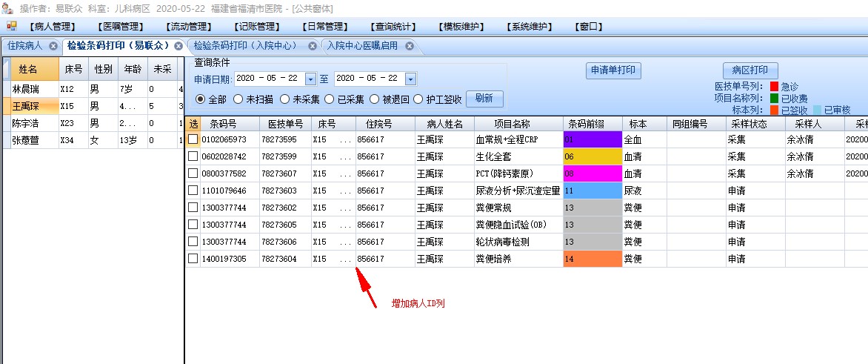Select the 被退回 radio button
Image resolution: width=868 pixels, height=364 pixels.
tap(374, 100)
